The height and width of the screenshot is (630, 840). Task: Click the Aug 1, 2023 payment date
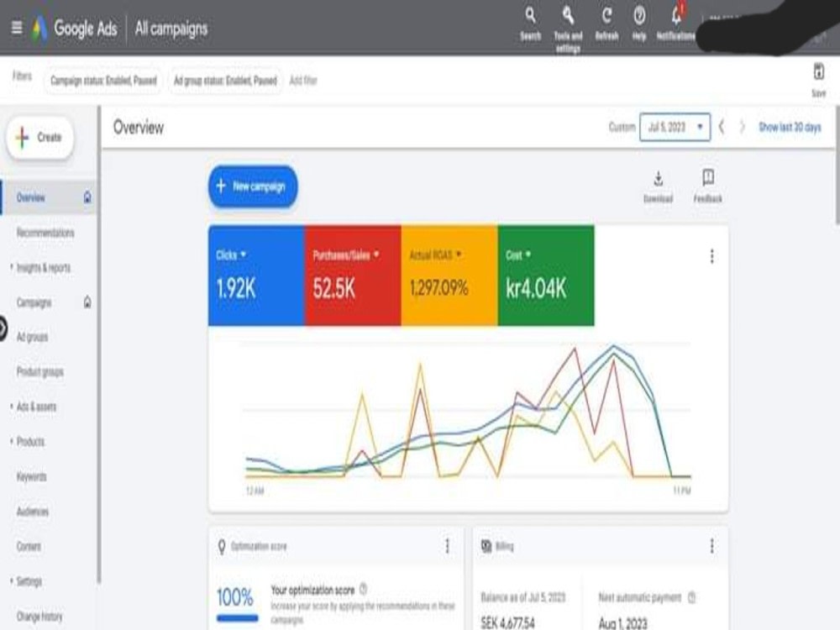click(623, 623)
